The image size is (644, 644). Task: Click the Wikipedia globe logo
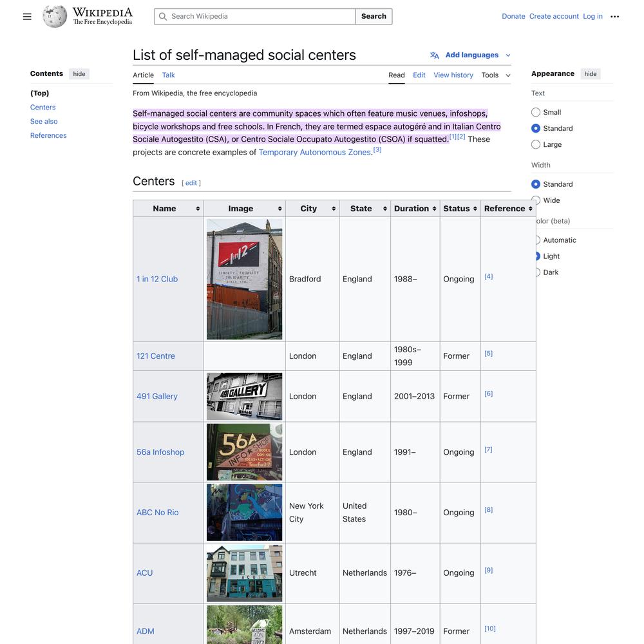[55, 17]
